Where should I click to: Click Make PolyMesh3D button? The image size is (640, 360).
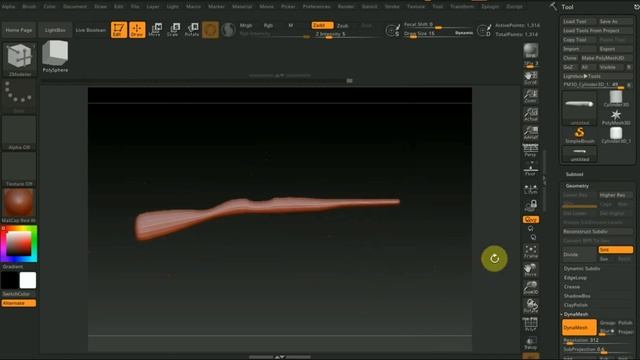(606, 58)
